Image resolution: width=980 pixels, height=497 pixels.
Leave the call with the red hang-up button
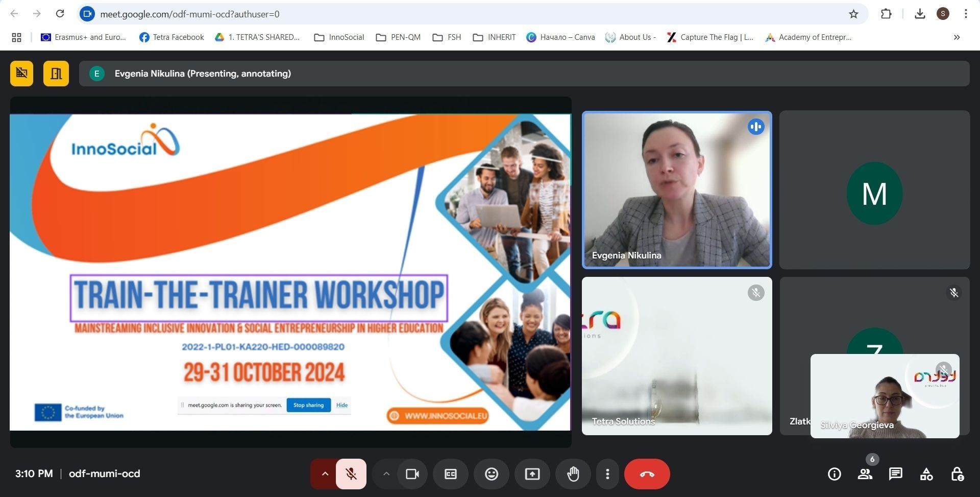point(647,474)
